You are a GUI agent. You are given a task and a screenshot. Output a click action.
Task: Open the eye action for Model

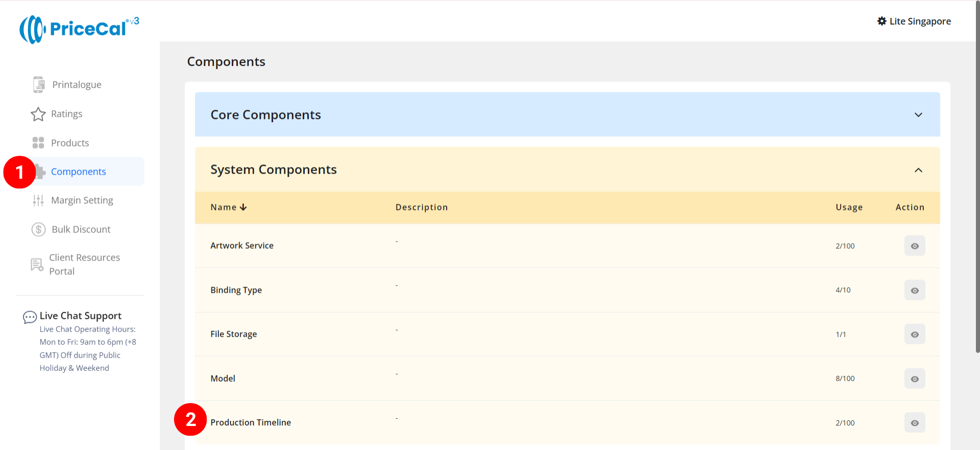[914, 379]
